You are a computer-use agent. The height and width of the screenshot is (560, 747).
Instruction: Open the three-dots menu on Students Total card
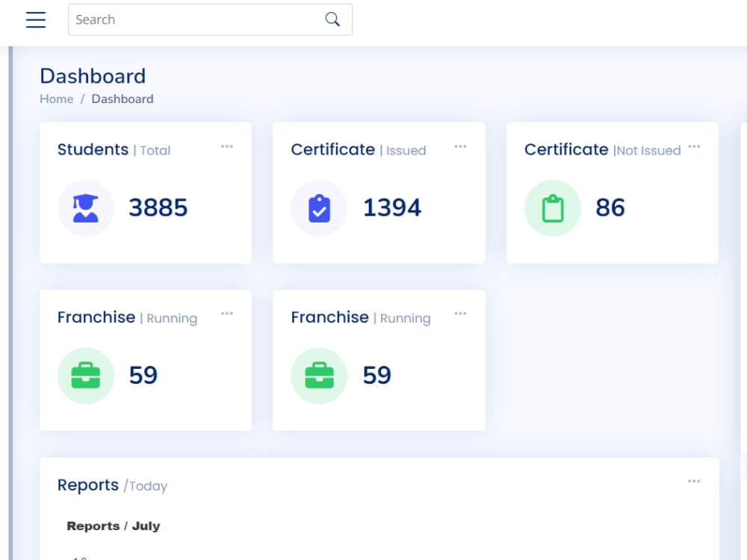(x=227, y=146)
